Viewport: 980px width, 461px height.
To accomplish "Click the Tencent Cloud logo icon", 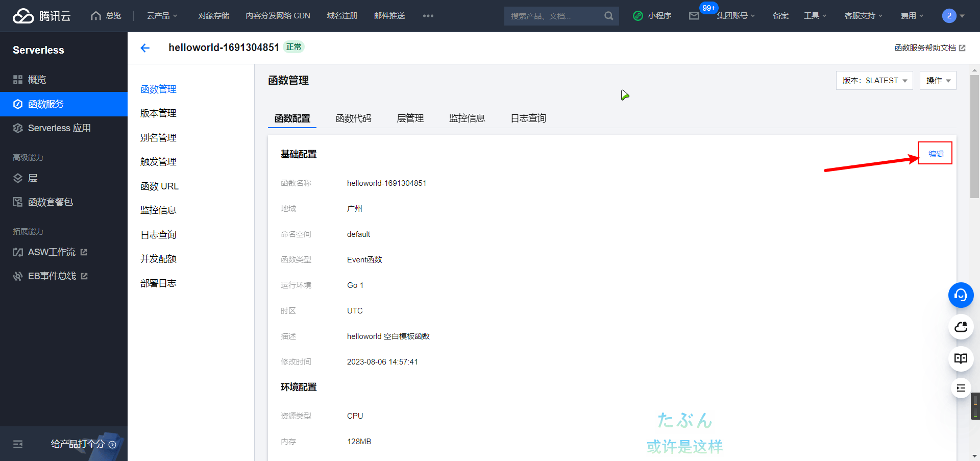I will click(x=21, y=15).
